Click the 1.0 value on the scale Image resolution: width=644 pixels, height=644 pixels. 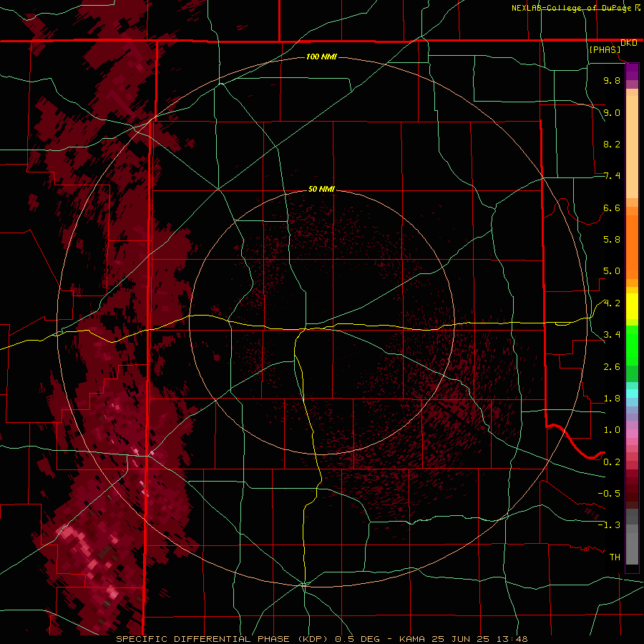click(x=612, y=430)
